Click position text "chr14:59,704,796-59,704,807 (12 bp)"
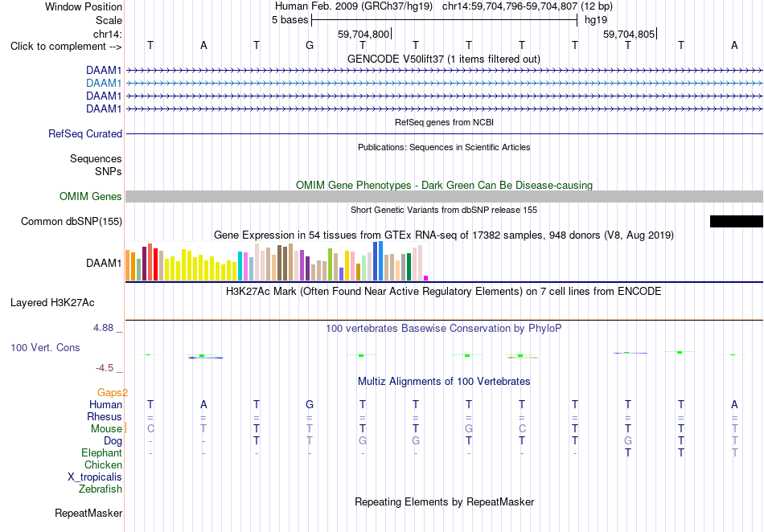Screen dimensions: 764x532 pos(528,6)
